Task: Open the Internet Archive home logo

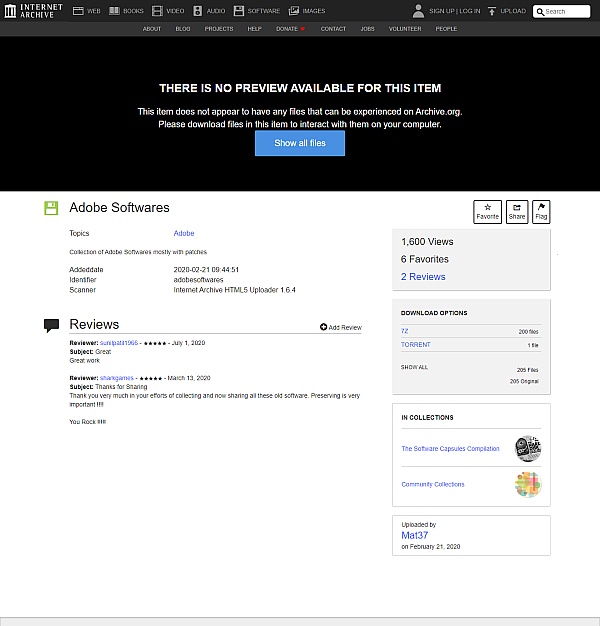Action: point(34,11)
